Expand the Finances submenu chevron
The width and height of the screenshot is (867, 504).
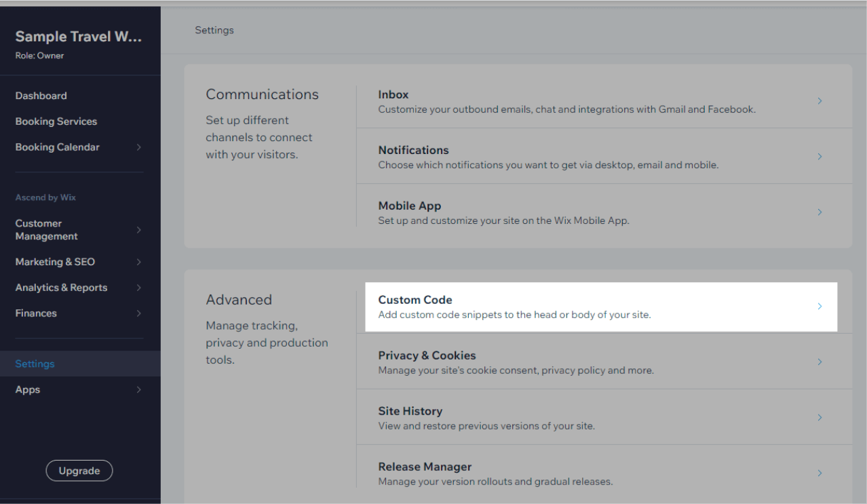click(138, 313)
